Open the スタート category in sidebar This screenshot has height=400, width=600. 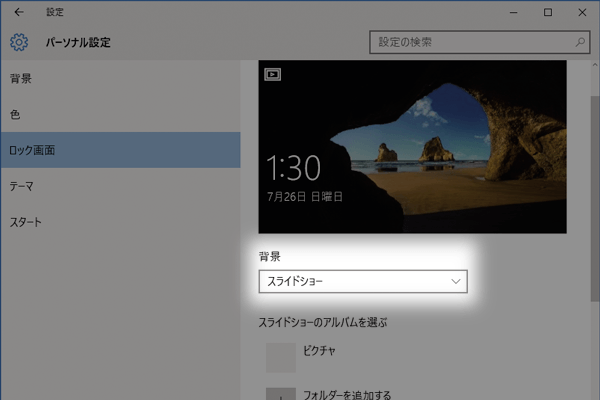point(121,222)
